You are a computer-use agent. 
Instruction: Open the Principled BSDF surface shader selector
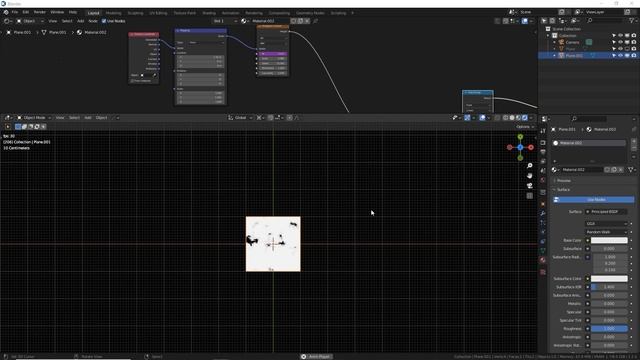[607, 212]
